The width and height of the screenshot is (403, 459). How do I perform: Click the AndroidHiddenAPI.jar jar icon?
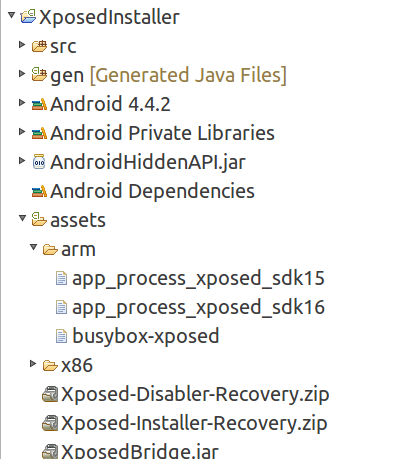(x=39, y=162)
